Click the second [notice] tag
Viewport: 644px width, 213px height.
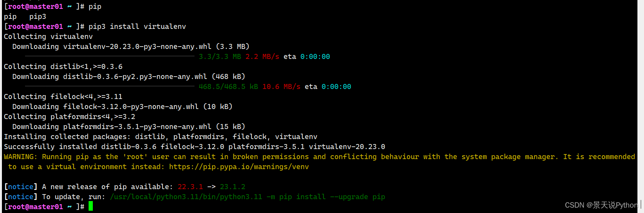point(21,197)
